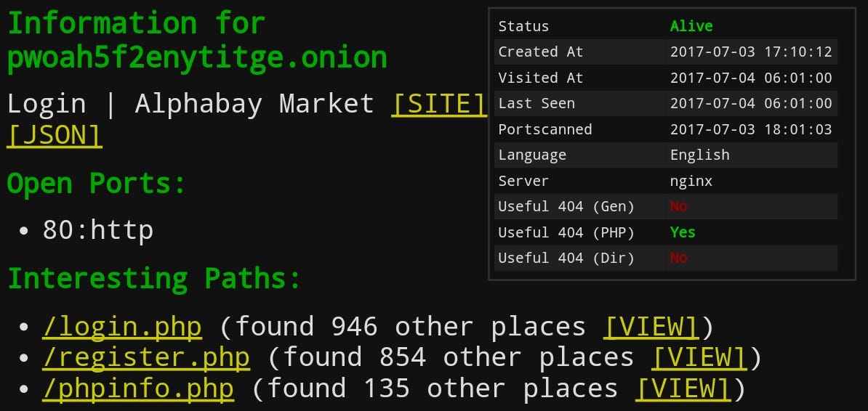868x411 pixels.
Task: Open the /register.php path link
Action: [146, 358]
